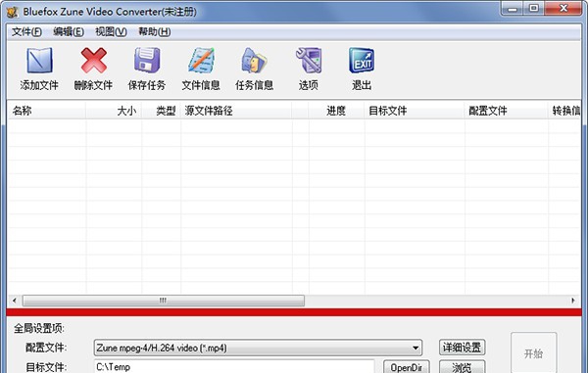Maximize the Bluefox Zune Video Converter window
This screenshot has width=588, height=373.
click(534, 8)
